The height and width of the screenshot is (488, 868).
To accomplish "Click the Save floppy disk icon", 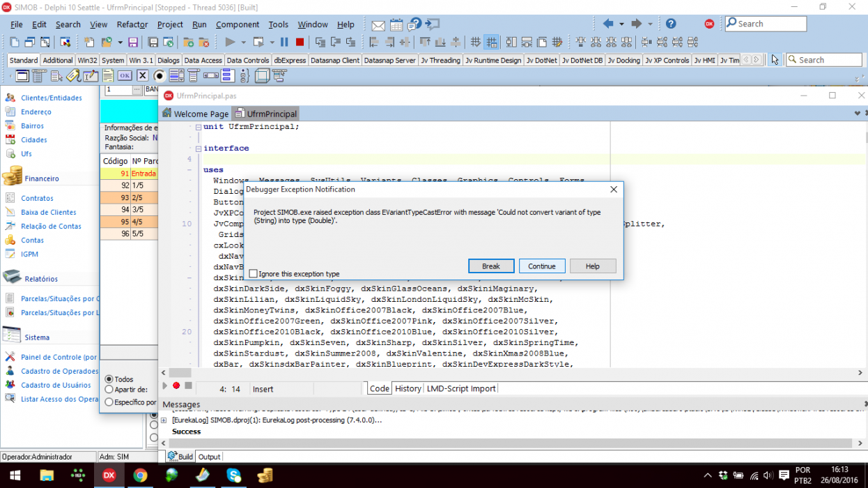I will [x=132, y=43].
